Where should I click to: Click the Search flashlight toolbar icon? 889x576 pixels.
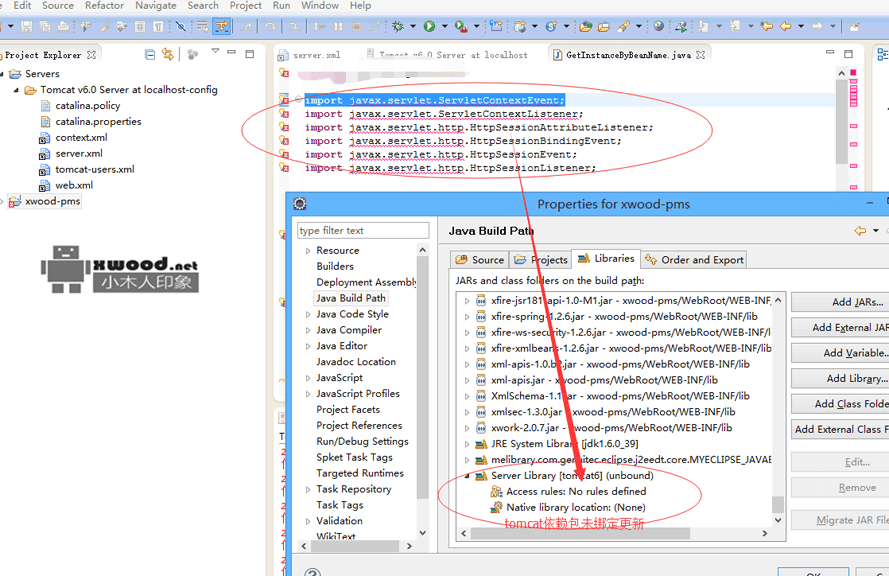click(623, 26)
